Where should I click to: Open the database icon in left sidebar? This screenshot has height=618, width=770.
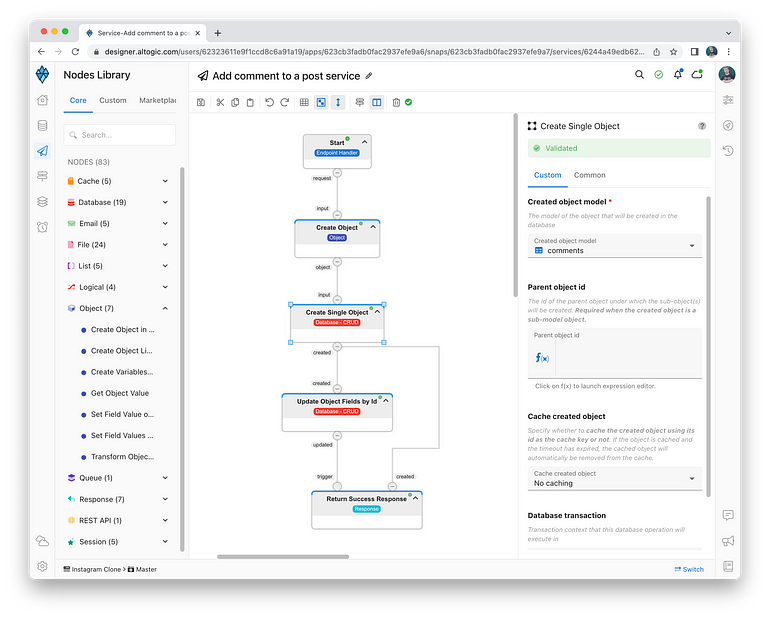tap(43, 125)
